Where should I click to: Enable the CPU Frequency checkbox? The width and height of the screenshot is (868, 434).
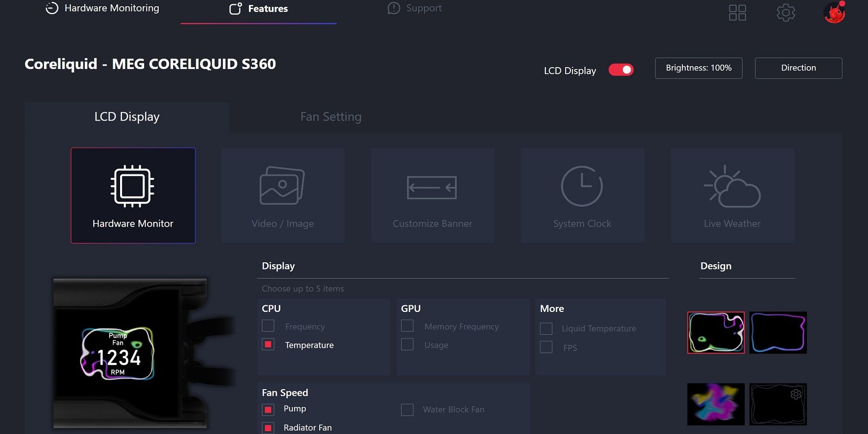click(268, 326)
